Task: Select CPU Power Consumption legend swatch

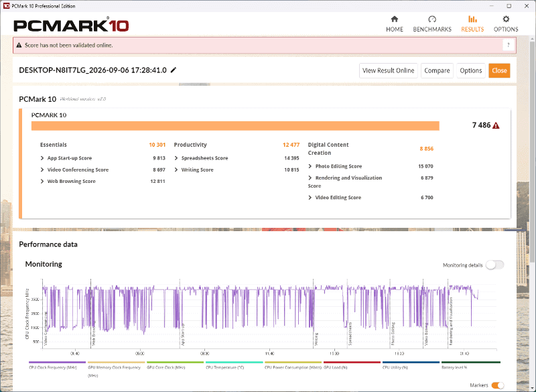Action: click(293, 363)
